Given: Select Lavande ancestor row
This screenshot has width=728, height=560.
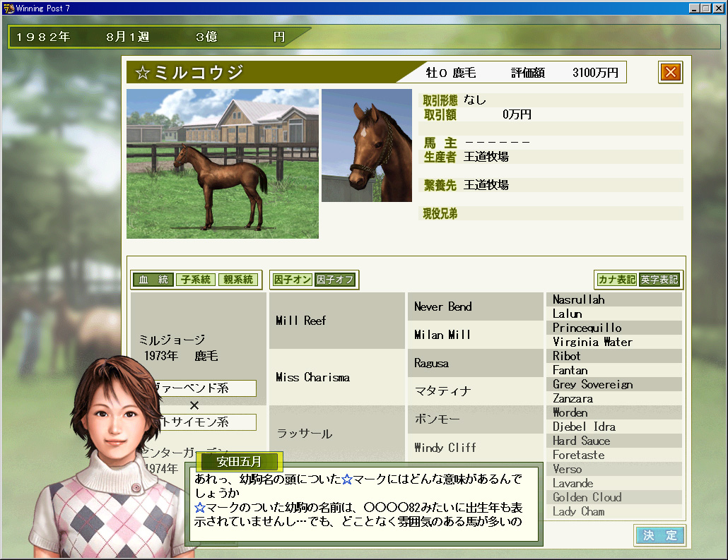Looking at the screenshot, I should pos(614,483).
